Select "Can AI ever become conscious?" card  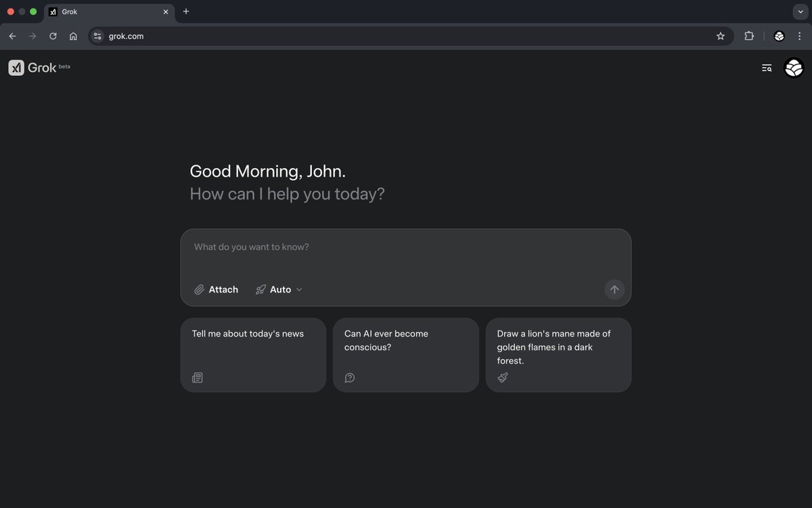[406, 355]
